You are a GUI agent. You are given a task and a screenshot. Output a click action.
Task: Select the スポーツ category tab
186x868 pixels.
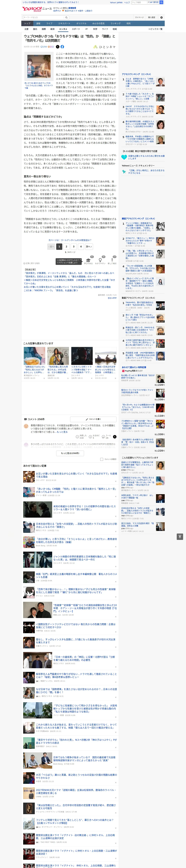pos(76,29)
